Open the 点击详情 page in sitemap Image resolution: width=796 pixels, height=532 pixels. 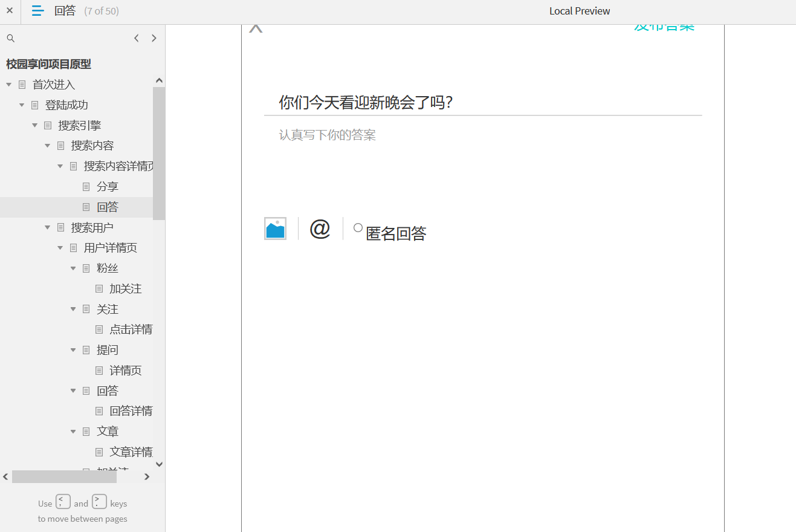pos(131,329)
